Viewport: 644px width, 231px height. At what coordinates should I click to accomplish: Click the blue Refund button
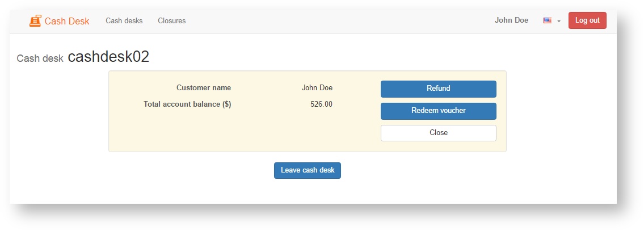point(438,89)
